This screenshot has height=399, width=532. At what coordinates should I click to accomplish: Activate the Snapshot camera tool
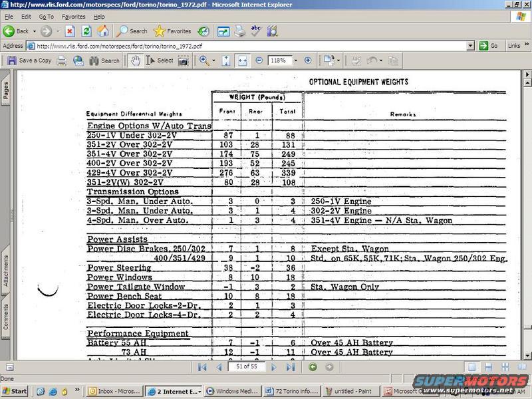(183, 61)
